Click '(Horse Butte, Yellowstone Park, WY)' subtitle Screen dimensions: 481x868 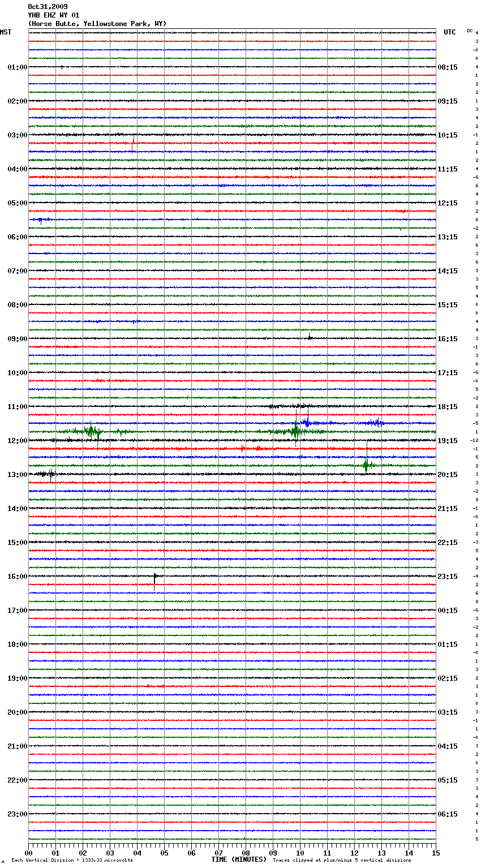pos(97,24)
